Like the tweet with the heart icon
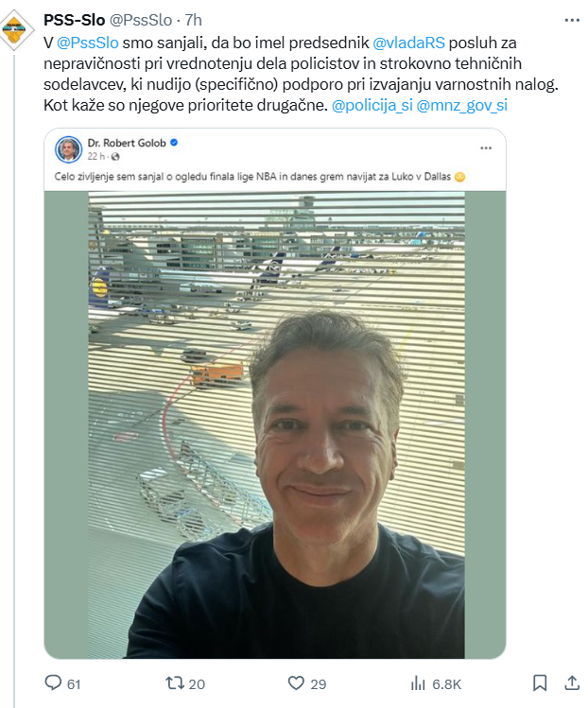588x708 pixels. pos(296,682)
